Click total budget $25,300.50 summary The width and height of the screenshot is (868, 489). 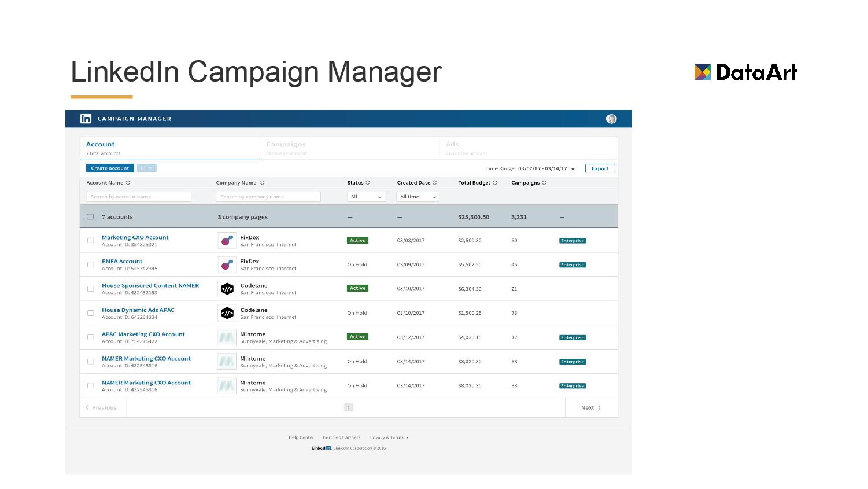click(474, 217)
